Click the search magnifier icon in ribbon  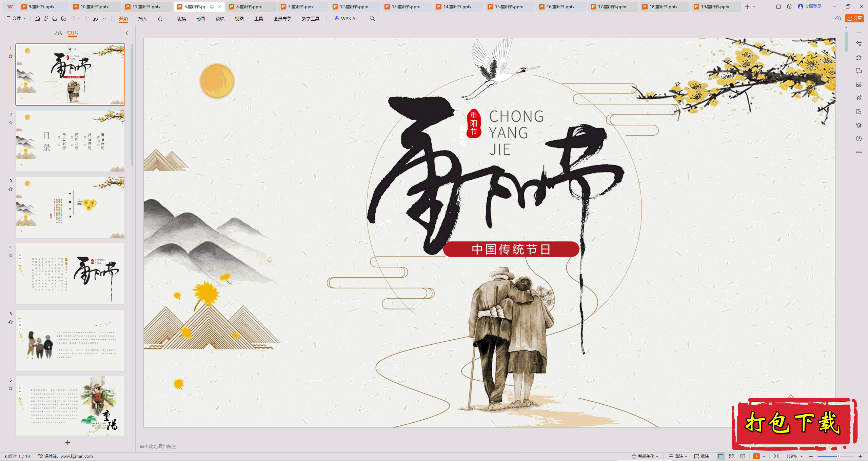click(x=372, y=18)
